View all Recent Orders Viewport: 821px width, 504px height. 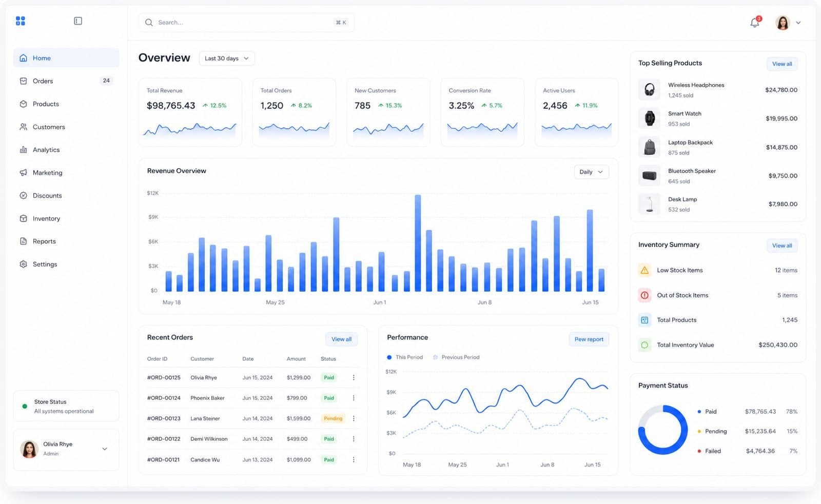click(341, 339)
